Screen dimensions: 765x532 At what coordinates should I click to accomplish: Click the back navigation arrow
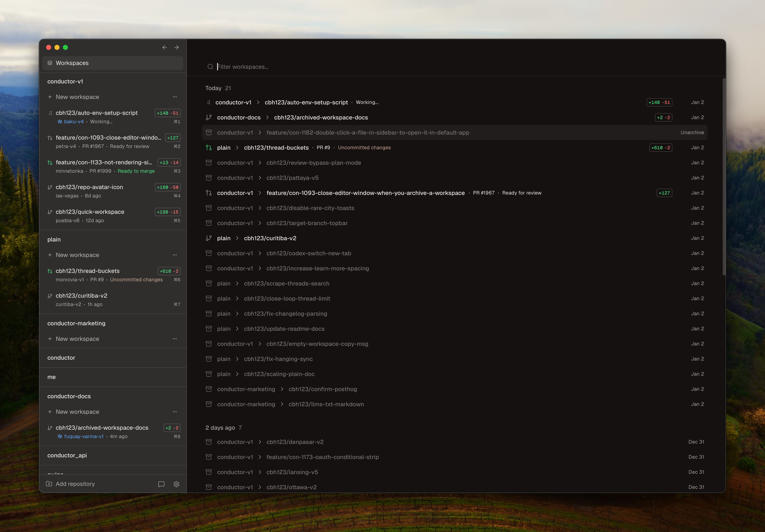pos(165,47)
